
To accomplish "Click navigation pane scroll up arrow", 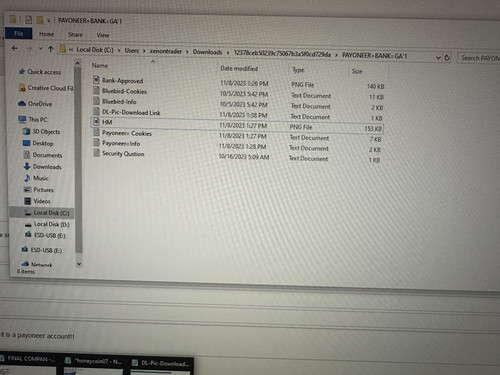I will (x=77, y=63).
